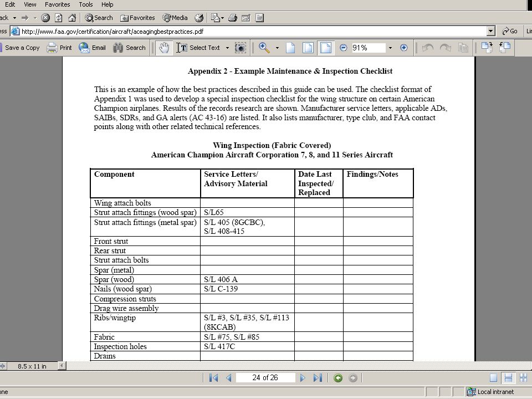Image resolution: width=532 pixels, height=399 pixels.
Task: Click the History icon next to Media
Action: pyautogui.click(x=199, y=18)
